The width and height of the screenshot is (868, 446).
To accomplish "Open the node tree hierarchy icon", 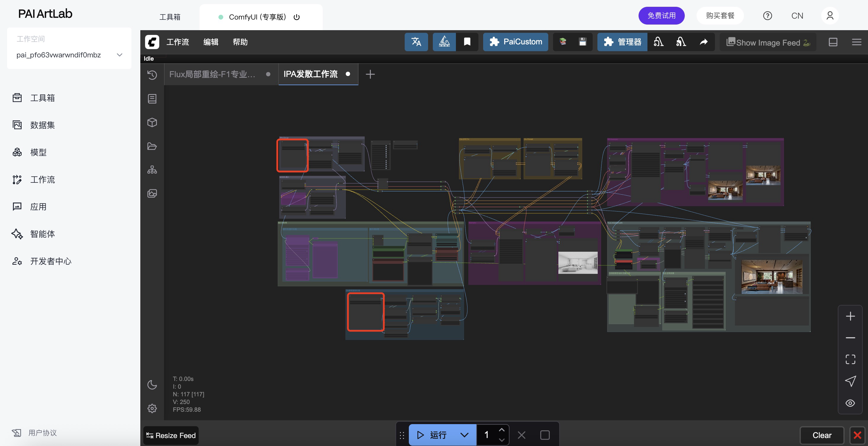I will click(x=152, y=170).
